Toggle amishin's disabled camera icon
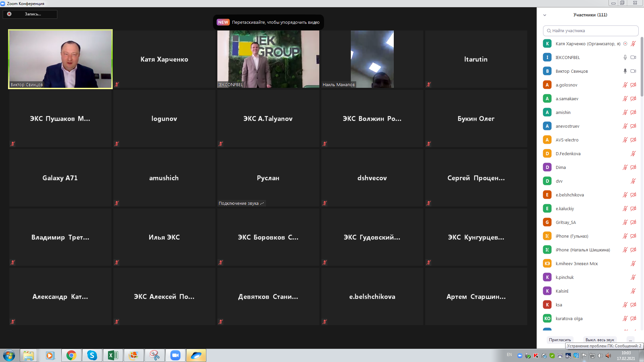 pyautogui.click(x=633, y=112)
